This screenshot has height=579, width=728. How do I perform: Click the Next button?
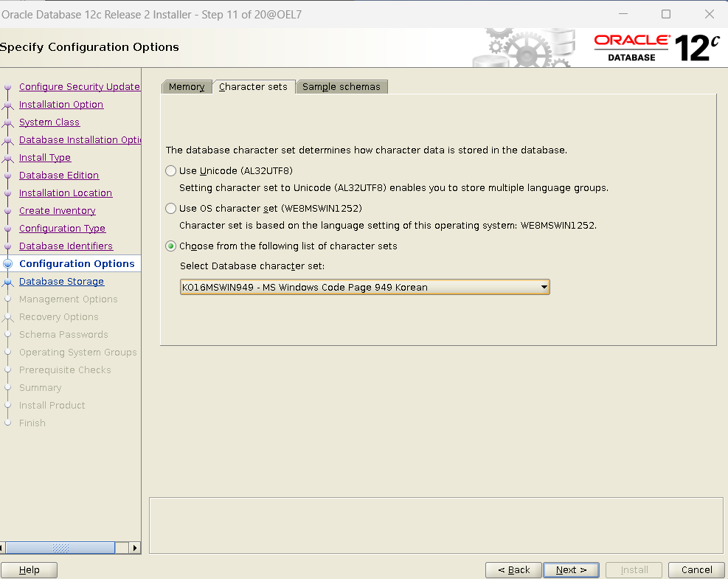tap(571, 569)
